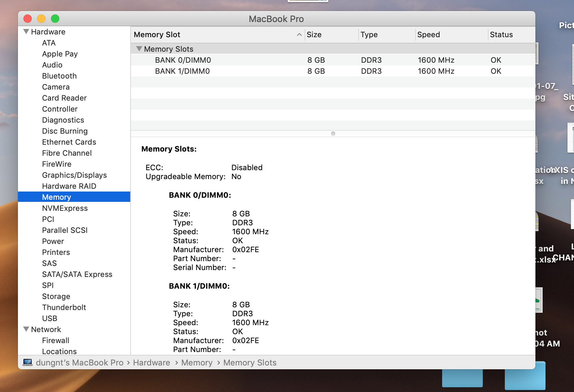Image resolution: width=574 pixels, height=392 pixels.
Task: Collapse the Network section triangle
Action: coord(26,329)
